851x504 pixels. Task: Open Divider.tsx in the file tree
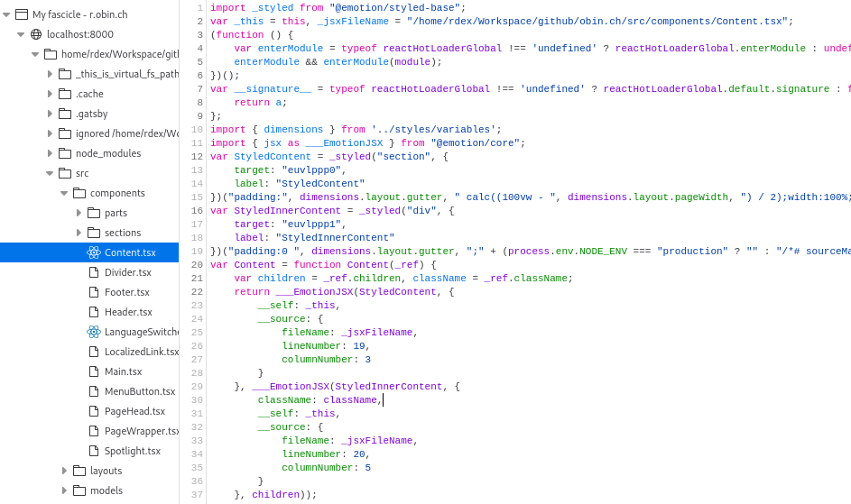[128, 272]
